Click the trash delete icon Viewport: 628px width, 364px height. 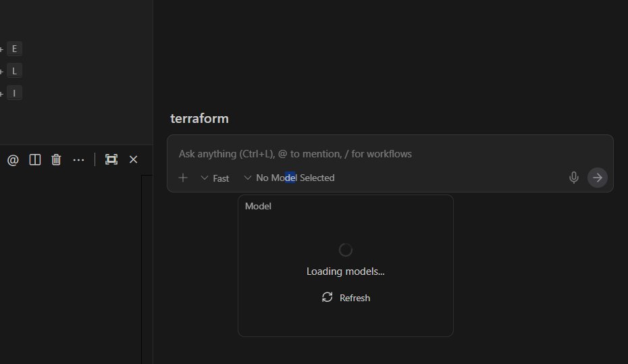click(x=56, y=160)
